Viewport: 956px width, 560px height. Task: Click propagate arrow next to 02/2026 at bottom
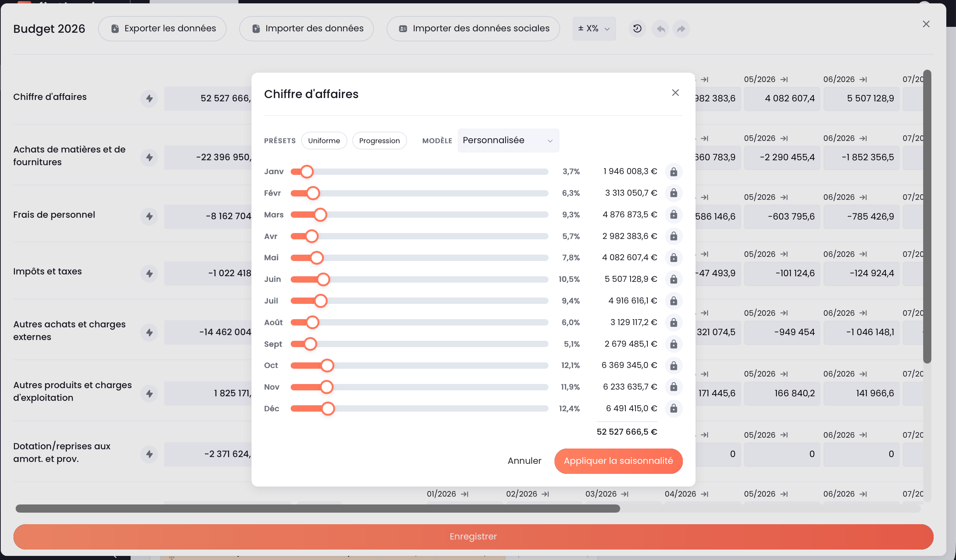[x=546, y=494]
